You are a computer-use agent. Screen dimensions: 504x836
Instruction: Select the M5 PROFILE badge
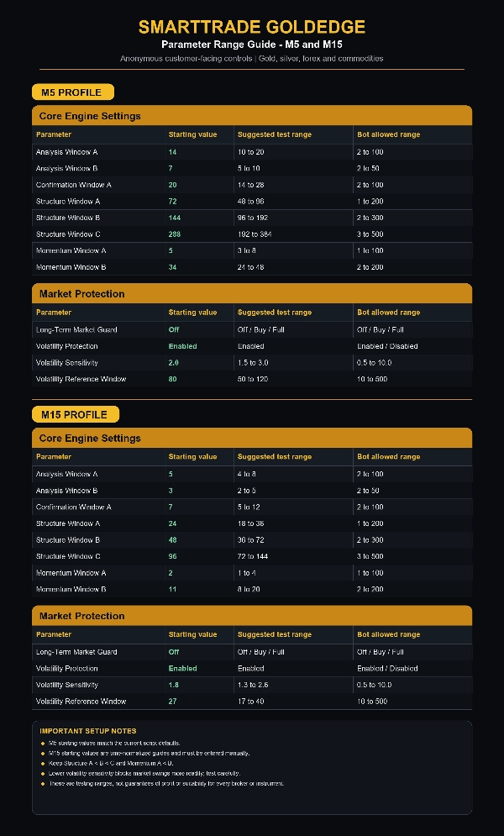point(73,92)
